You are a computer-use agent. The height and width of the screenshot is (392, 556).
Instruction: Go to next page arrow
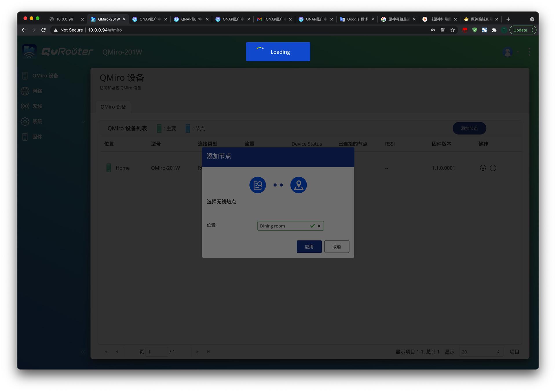tap(197, 351)
